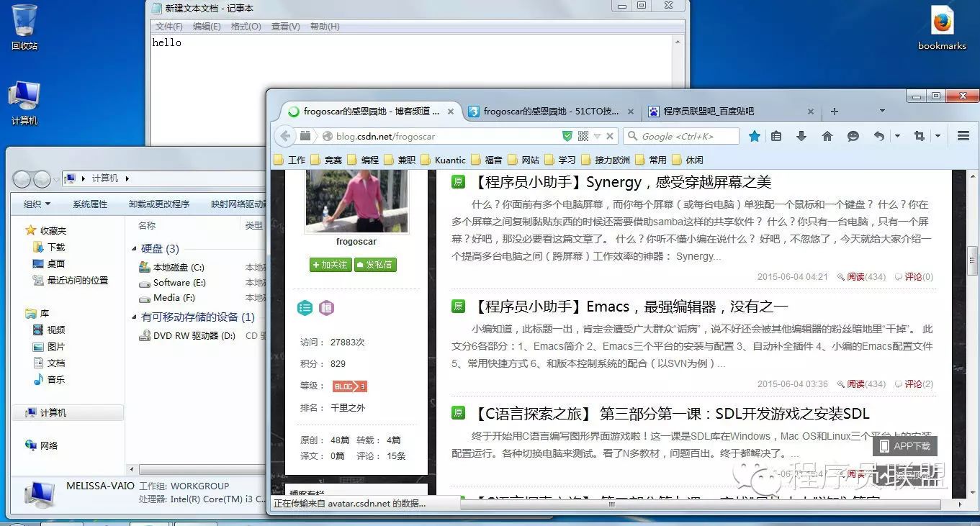
Task: Open the dropdown next to the undo icon
Action: point(897,136)
